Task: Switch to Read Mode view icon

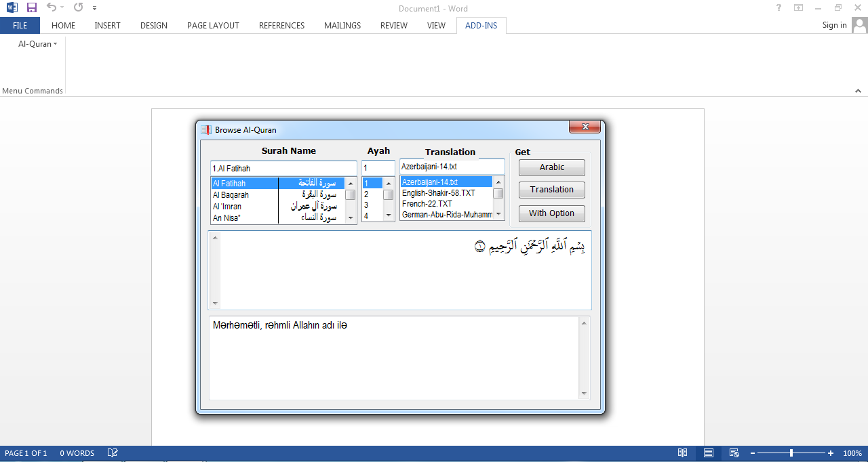Action: pos(683,453)
